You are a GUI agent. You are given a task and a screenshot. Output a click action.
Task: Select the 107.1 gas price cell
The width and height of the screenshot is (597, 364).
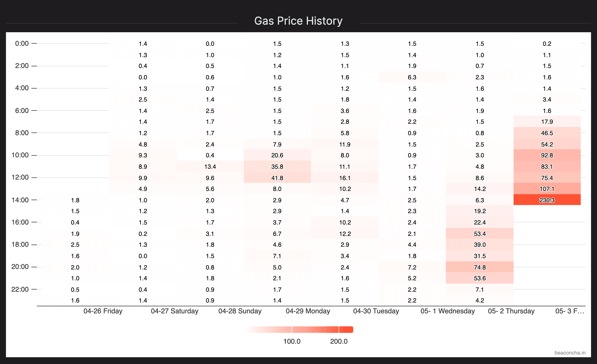point(547,189)
